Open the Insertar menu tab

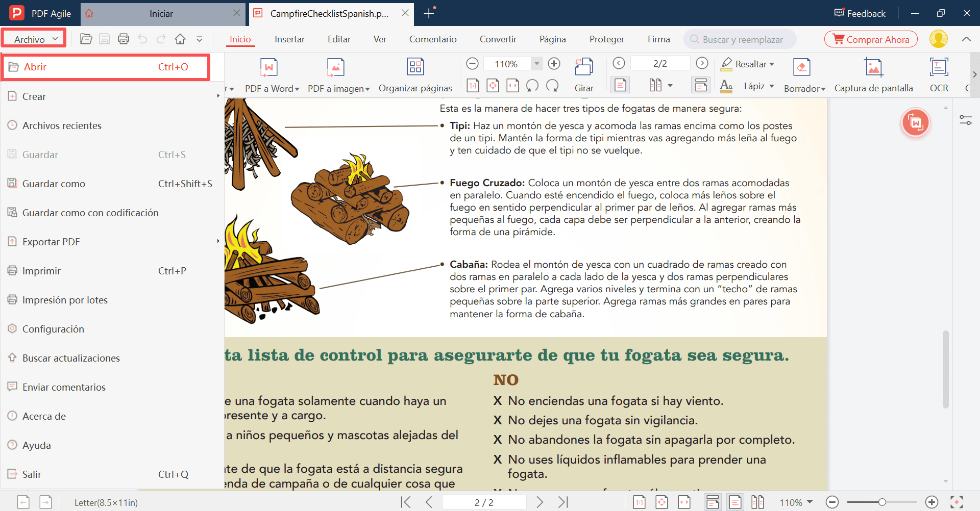point(289,39)
